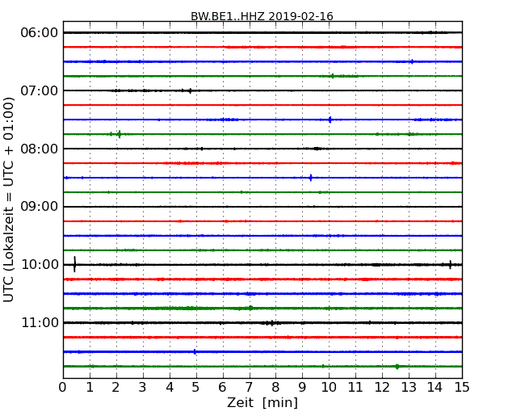
Task: Click the x-axis tick label 5
Action: coord(196,387)
